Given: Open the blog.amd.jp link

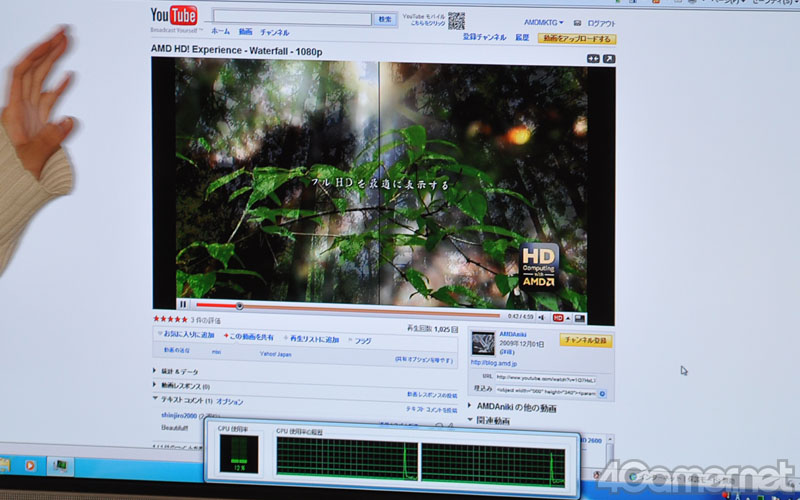Looking at the screenshot, I should 493,363.
